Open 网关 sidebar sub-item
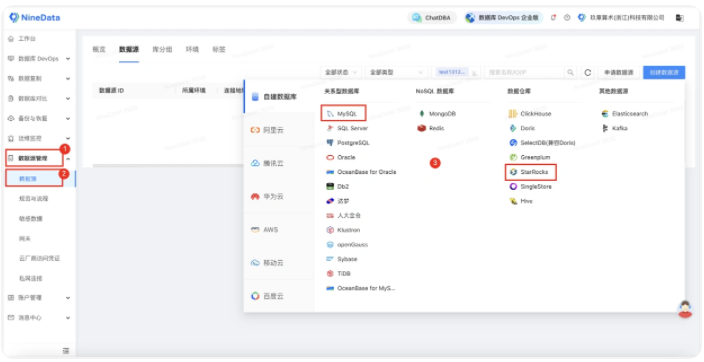 tap(25, 238)
